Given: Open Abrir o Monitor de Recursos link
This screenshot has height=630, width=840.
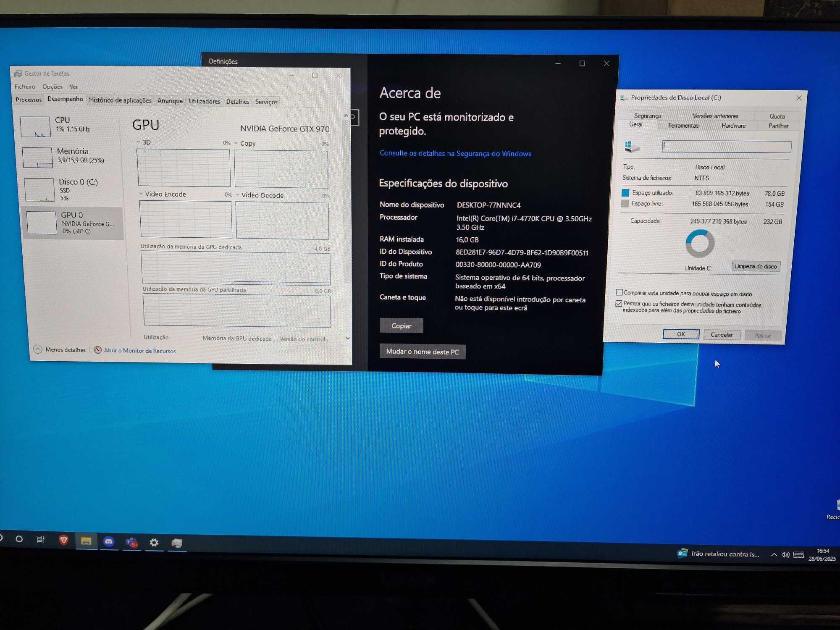Looking at the screenshot, I should pos(140,351).
